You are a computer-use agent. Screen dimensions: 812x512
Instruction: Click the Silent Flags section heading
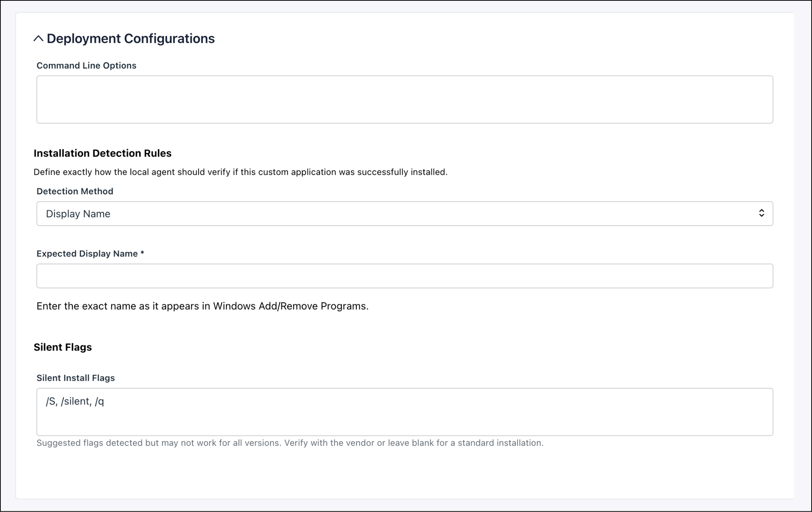63,347
